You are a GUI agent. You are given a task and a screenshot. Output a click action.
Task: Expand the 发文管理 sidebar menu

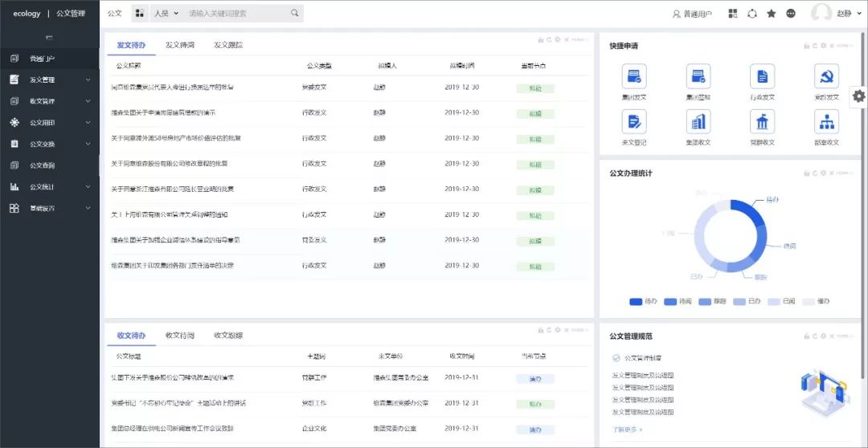coord(50,79)
